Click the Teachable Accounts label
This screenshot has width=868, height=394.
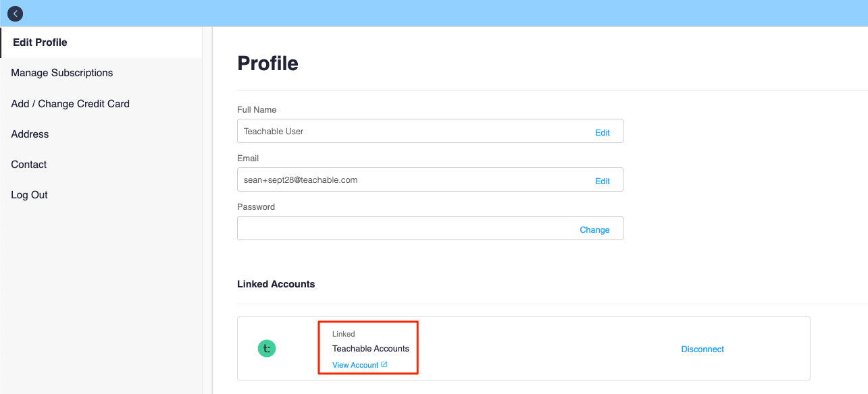(371, 349)
